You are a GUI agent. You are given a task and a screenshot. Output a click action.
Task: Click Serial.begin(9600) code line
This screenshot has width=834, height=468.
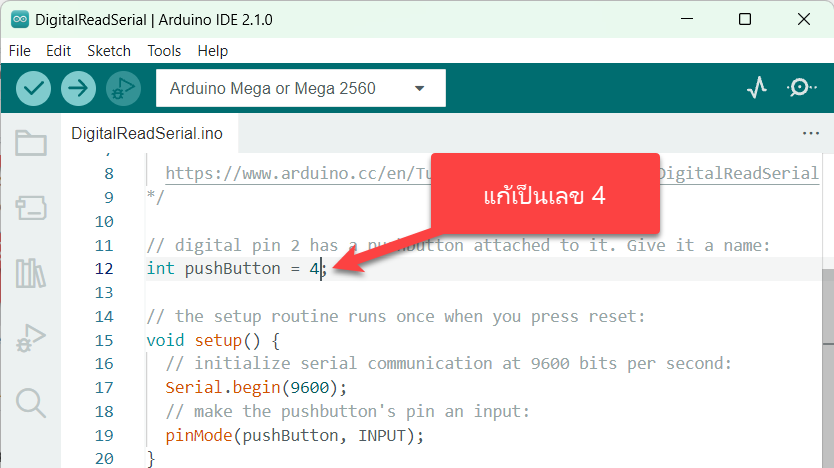(256, 388)
